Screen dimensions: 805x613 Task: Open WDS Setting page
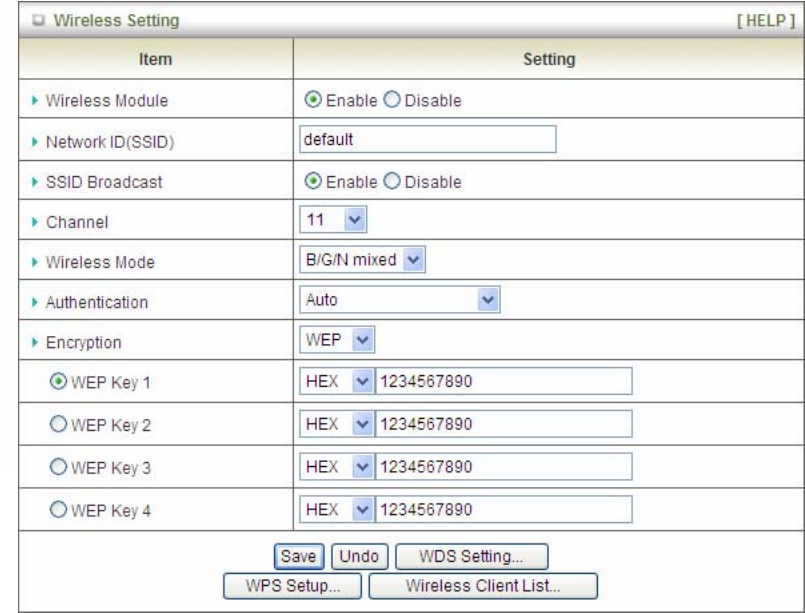point(472,553)
